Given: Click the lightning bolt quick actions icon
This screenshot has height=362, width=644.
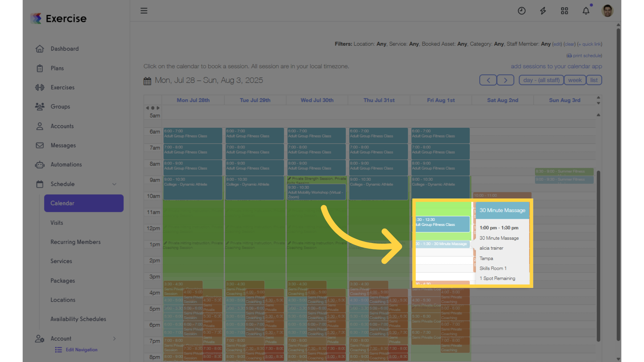Looking at the screenshot, I should click(x=543, y=11).
